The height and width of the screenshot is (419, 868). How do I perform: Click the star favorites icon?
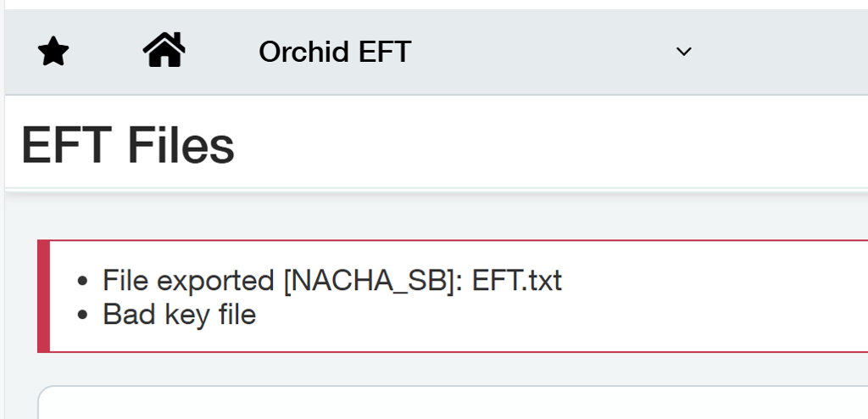tap(53, 53)
